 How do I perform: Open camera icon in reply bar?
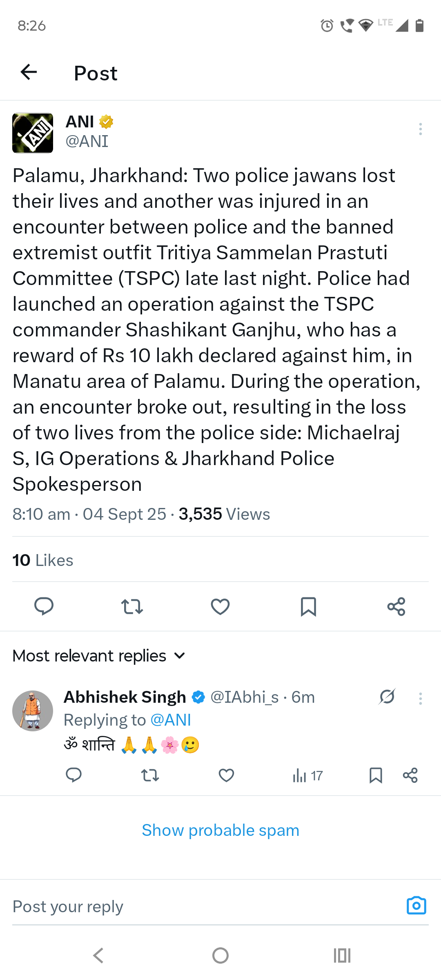click(x=416, y=906)
